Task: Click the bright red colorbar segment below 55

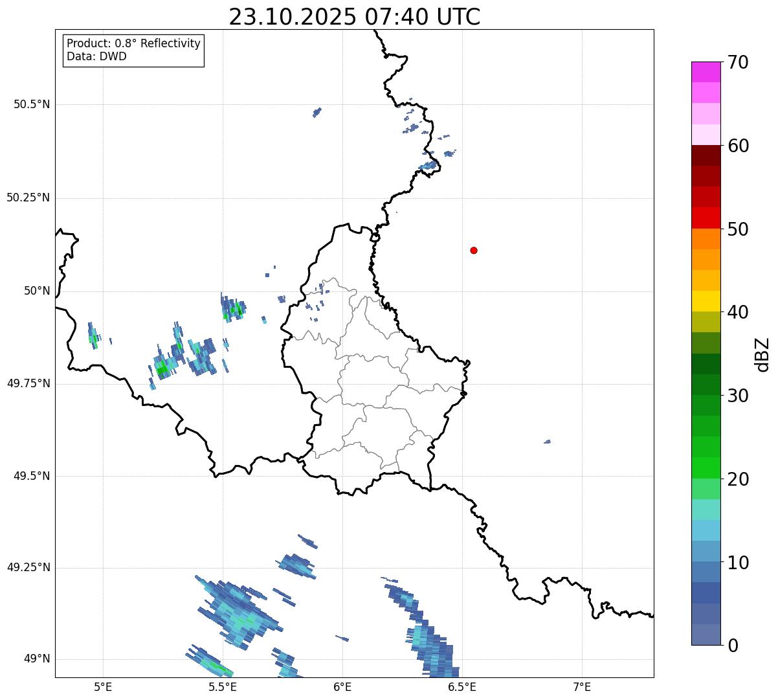Action: (x=706, y=218)
